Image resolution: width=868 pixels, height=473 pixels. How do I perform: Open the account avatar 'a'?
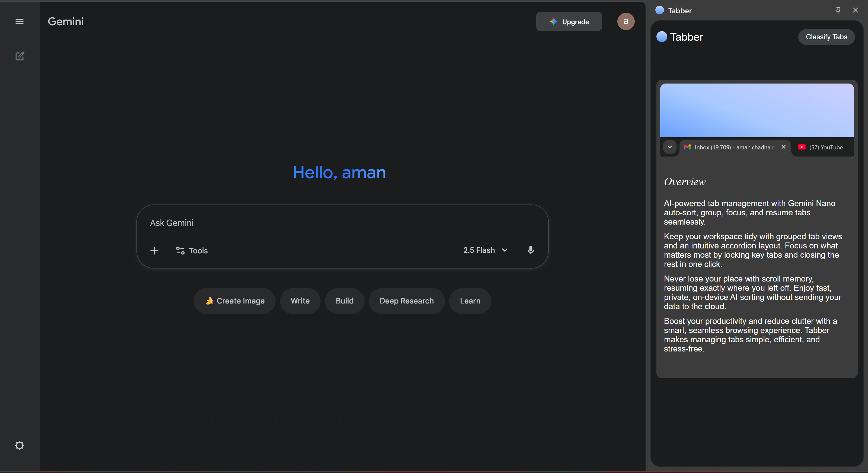[626, 21]
